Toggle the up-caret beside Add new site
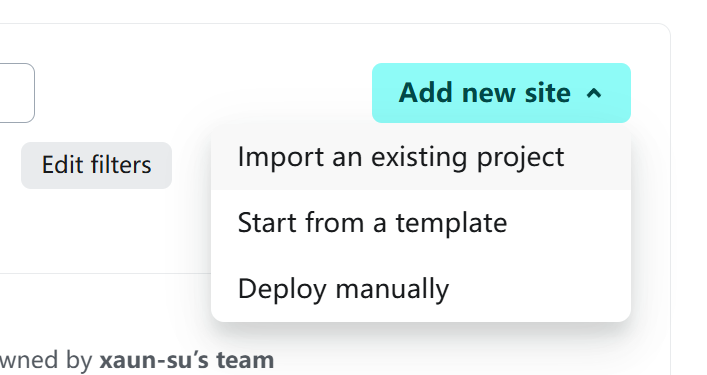Viewport: 707px width, 375px height. click(594, 93)
